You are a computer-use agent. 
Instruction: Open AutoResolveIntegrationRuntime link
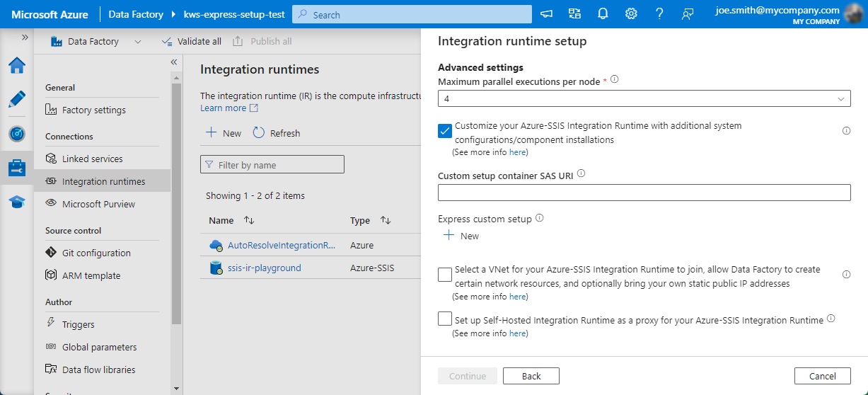282,246
